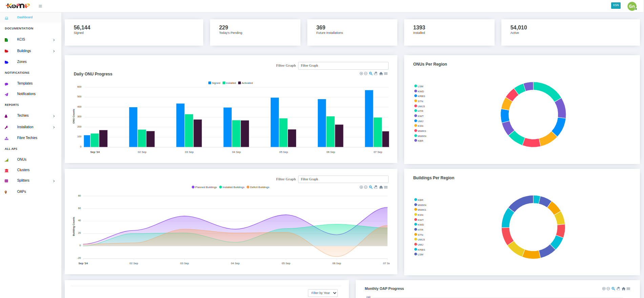Expand the Installation submenu chevron

point(54,127)
